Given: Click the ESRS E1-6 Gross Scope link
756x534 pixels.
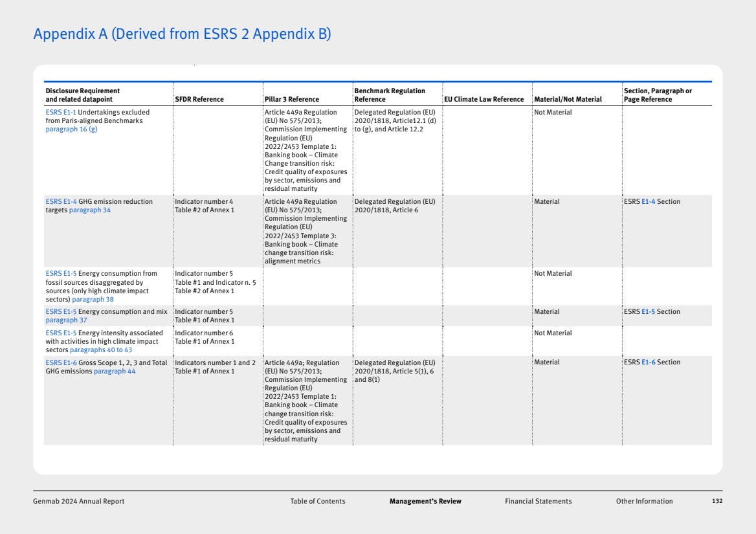Looking at the screenshot, I should (61, 363).
